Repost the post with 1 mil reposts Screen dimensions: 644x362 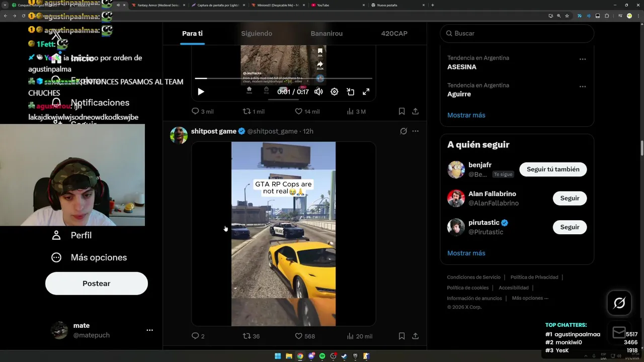[254, 111]
